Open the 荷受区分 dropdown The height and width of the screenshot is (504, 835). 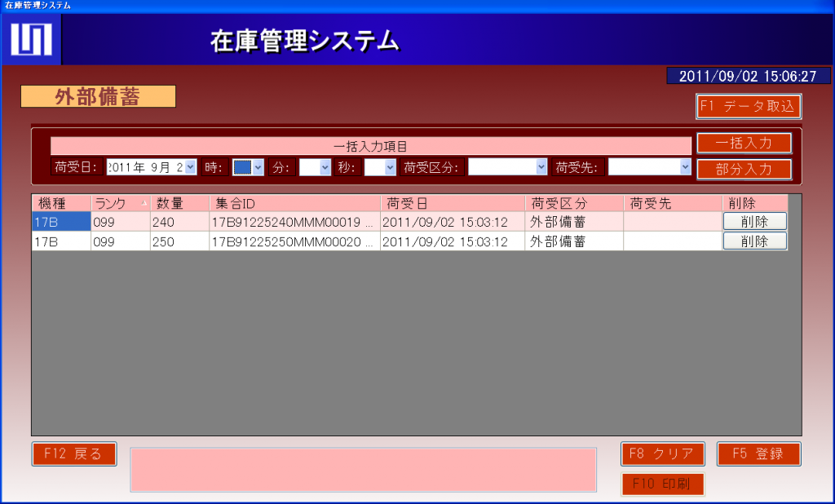pos(541,167)
